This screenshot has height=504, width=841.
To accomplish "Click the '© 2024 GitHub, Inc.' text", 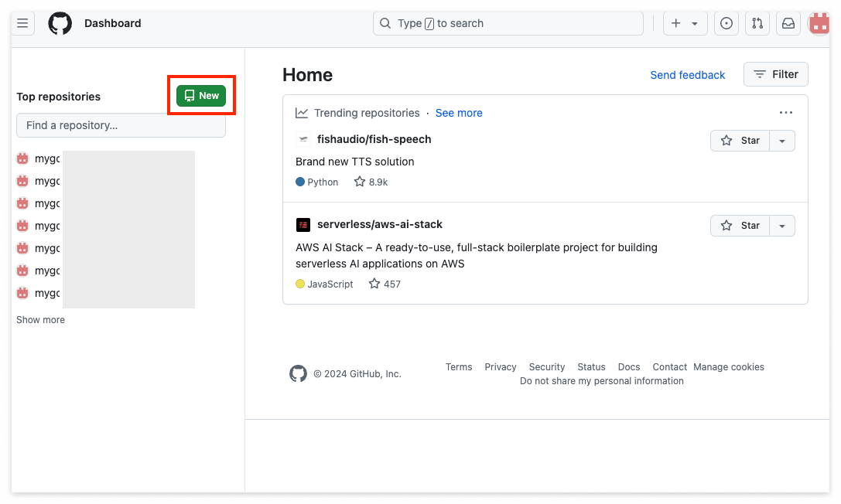I will point(357,374).
